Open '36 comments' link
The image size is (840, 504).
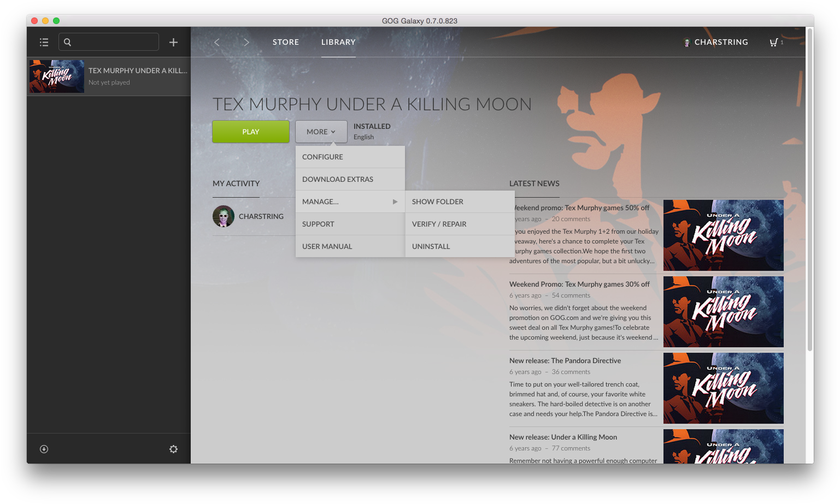coord(571,372)
